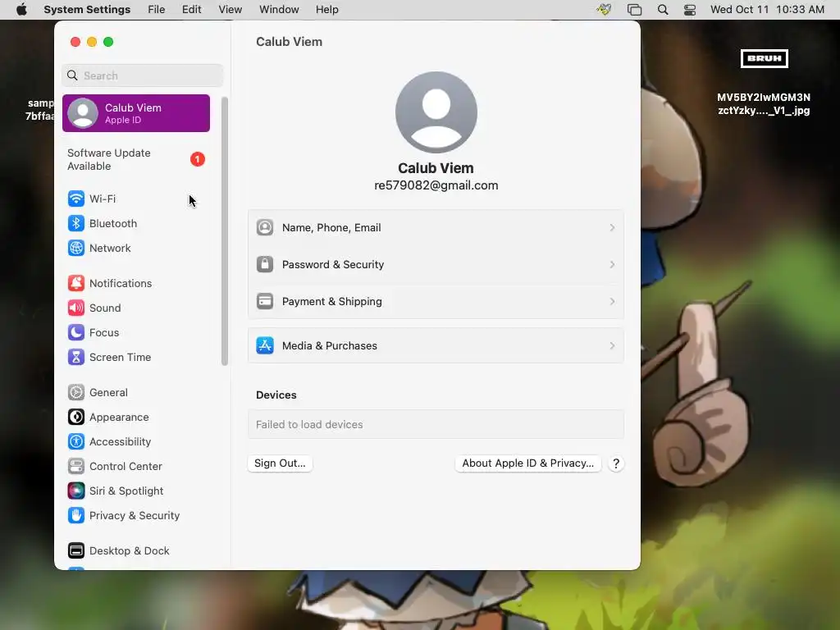Open Screen Time hourglass icon
Viewport: 840px width, 630px height.
76,358
